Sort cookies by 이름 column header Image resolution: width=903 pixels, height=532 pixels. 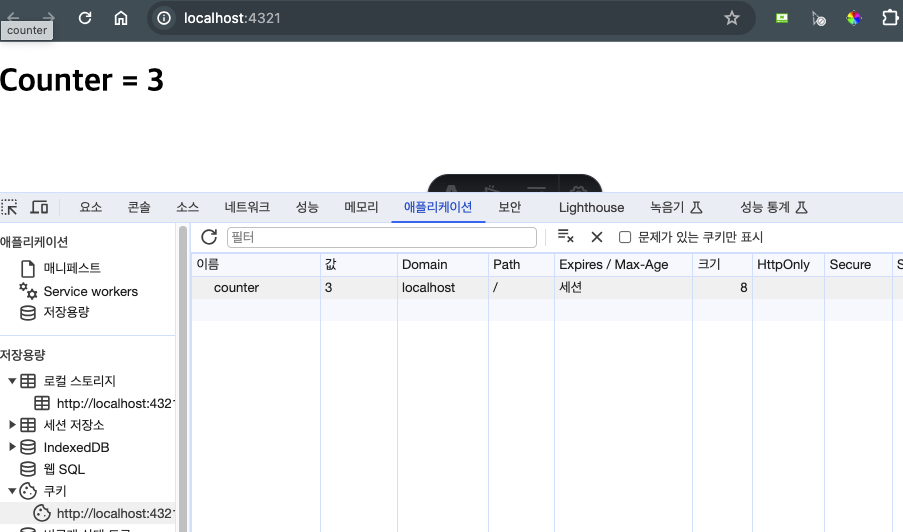click(256, 265)
